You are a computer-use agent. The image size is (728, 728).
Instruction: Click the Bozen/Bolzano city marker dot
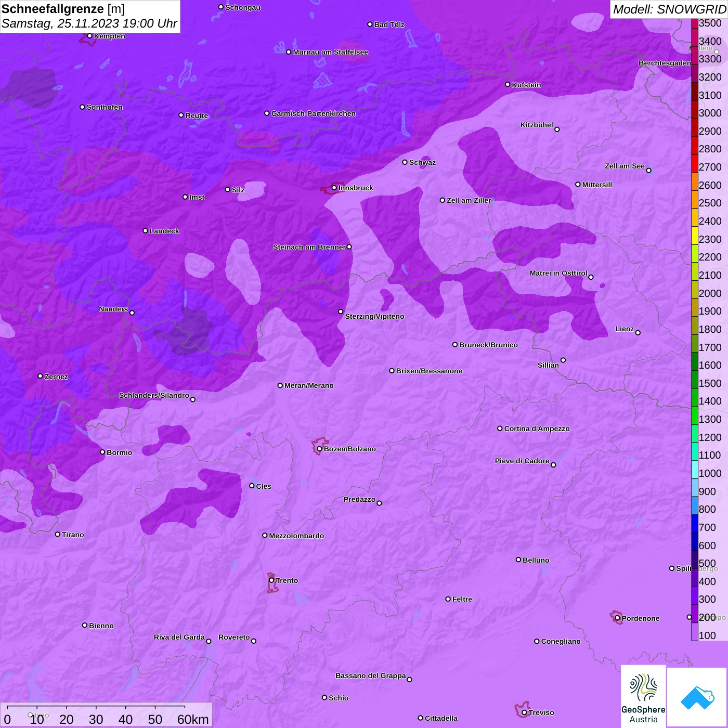pos(319,449)
